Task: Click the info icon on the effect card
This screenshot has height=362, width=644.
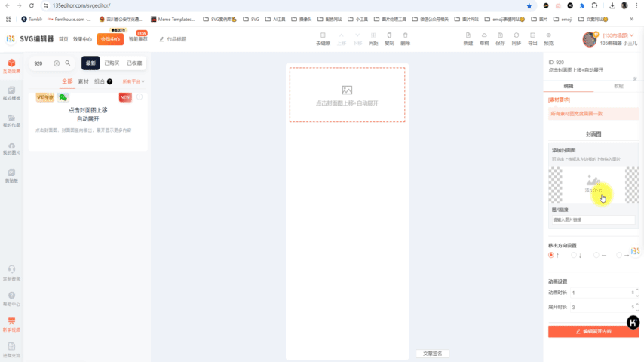Action: pos(140,97)
